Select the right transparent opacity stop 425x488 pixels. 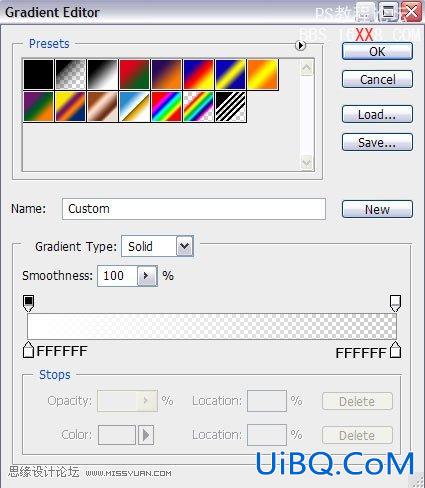(395, 303)
